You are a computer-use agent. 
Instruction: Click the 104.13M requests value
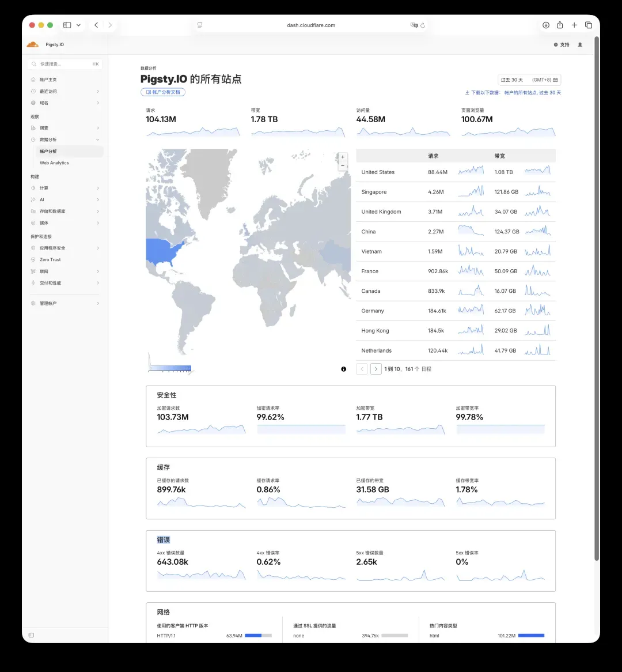161,119
